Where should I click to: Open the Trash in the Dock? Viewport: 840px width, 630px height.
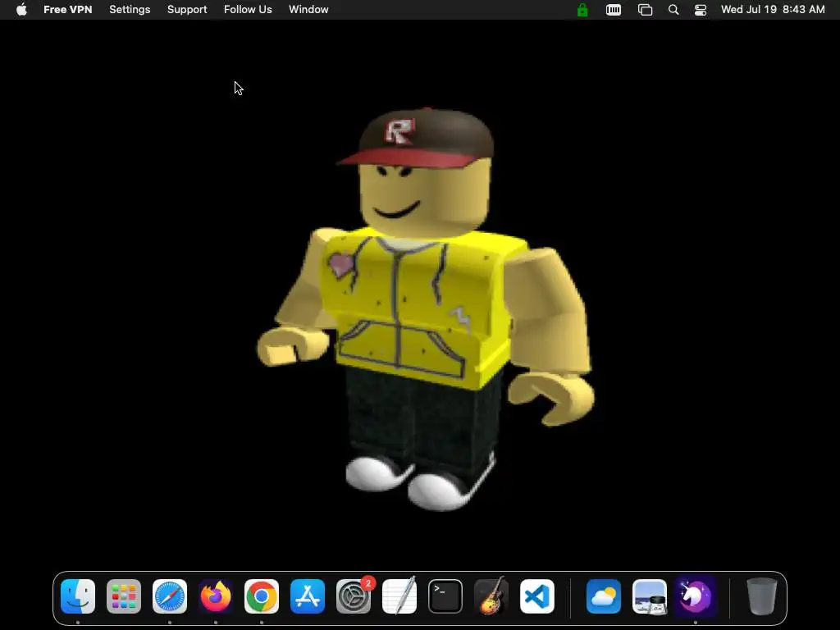coord(762,596)
